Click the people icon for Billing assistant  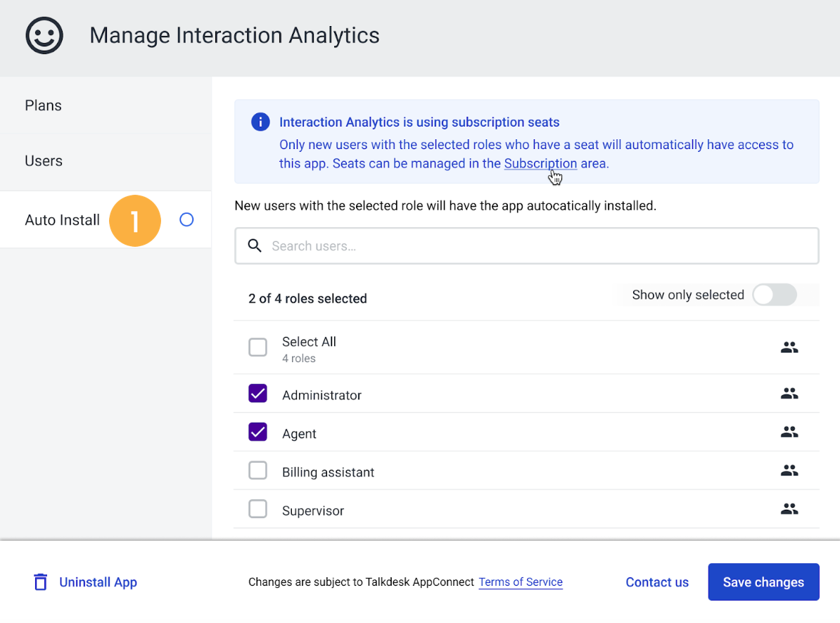pos(789,470)
